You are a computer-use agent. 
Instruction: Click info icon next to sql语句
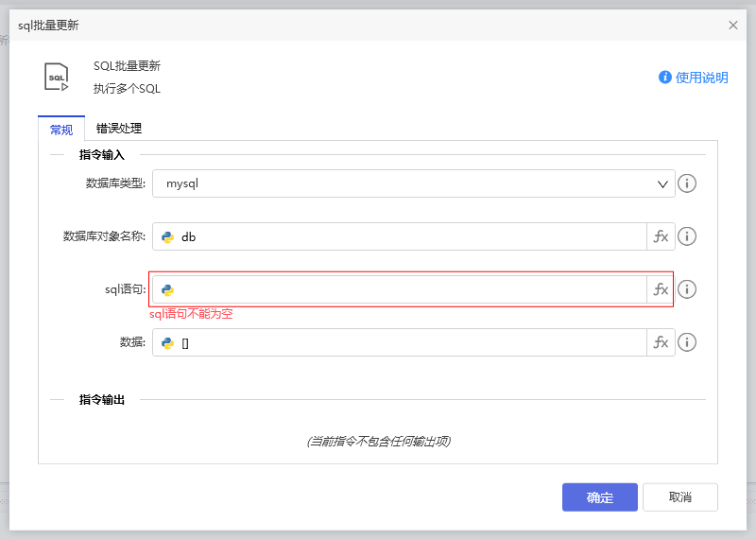(x=688, y=289)
